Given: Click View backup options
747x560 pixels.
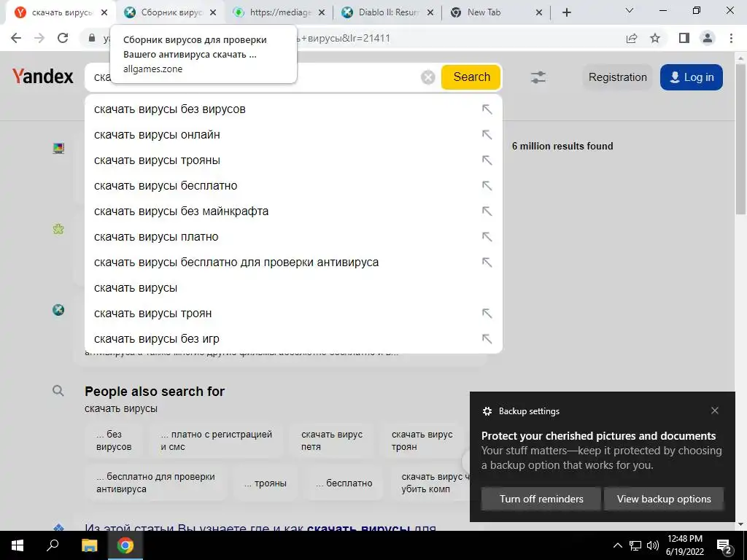Looking at the screenshot, I should coord(664,499).
